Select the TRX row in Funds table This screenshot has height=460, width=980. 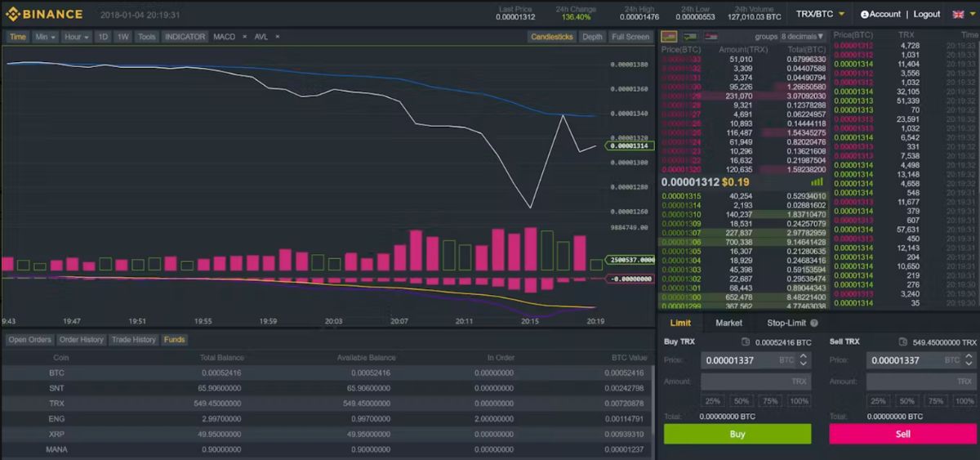327,404
